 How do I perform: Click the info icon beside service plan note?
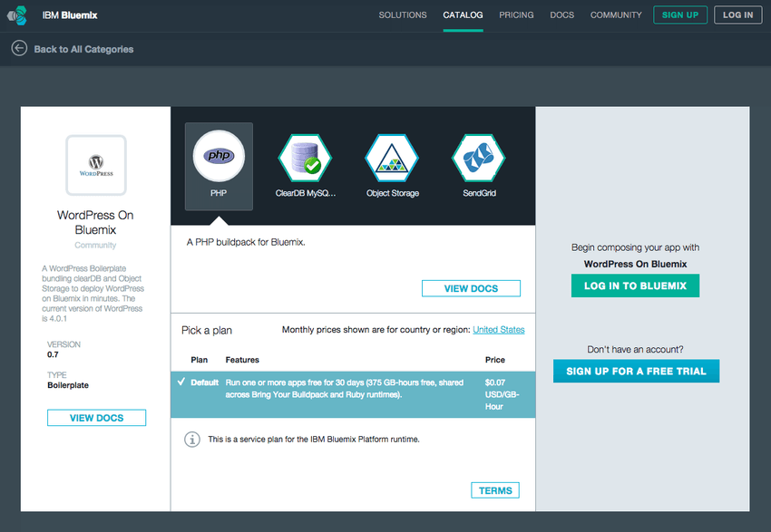(x=192, y=440)
